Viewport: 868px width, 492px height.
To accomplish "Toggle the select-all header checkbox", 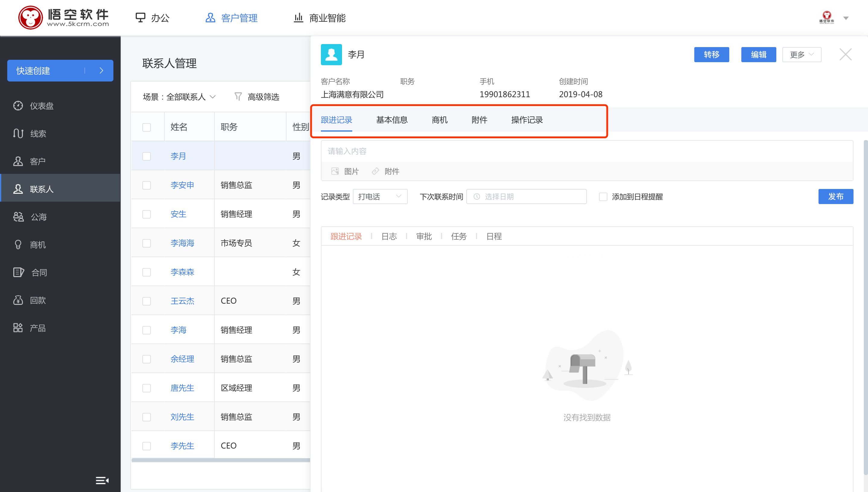I will (147, 127).
